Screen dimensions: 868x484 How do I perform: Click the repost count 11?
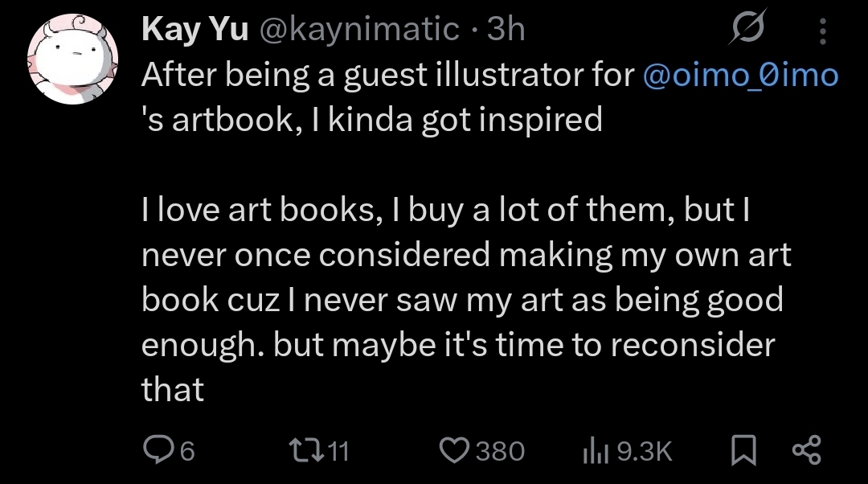[x=339, y=451]
